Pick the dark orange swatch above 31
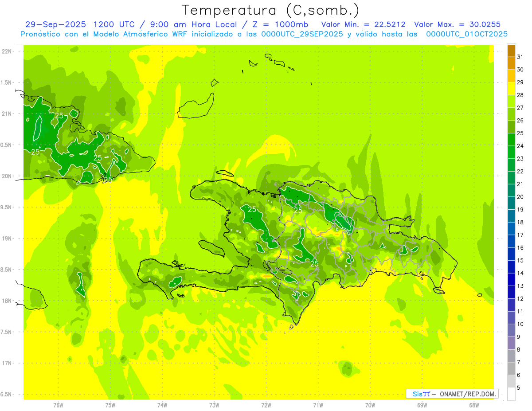Viewport: 532px width, 411px height. tap(511, 51)
